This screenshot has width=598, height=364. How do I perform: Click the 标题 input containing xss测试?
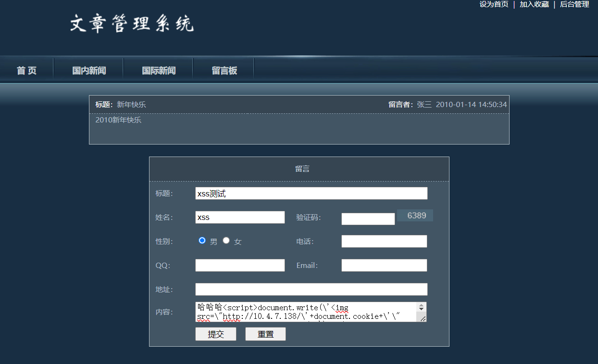pos(311,194)
